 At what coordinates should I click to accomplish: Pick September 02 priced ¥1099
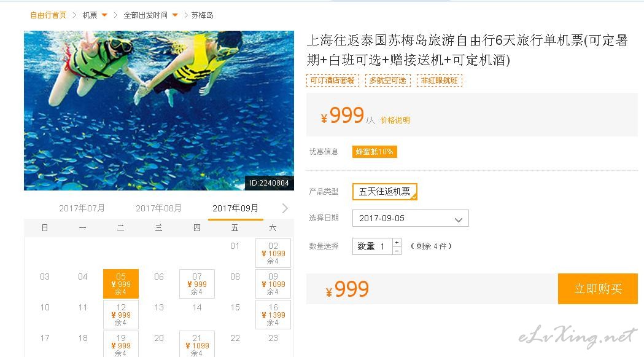273,253
